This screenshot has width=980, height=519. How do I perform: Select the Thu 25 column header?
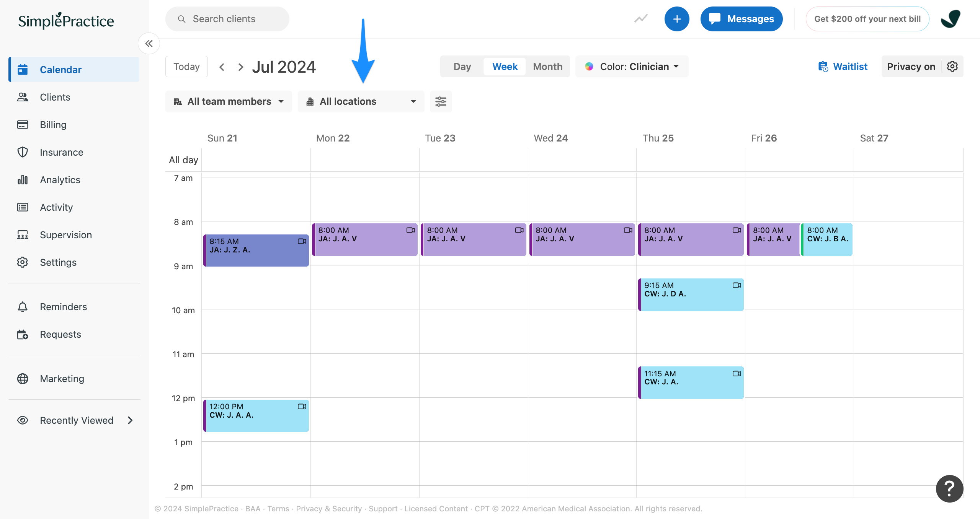pos(658,138)
